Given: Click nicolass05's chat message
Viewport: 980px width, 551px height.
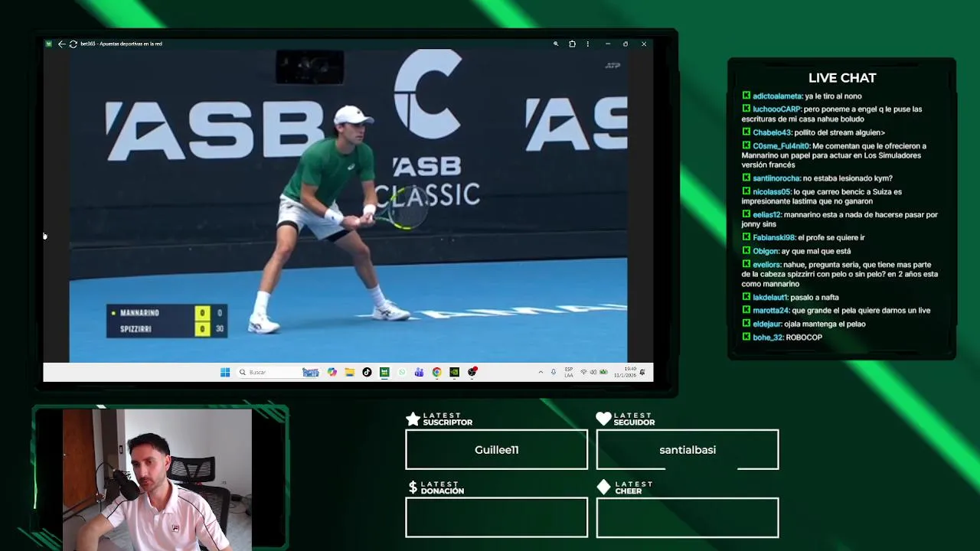Looking at the screenshot, I should click(822, 197).
